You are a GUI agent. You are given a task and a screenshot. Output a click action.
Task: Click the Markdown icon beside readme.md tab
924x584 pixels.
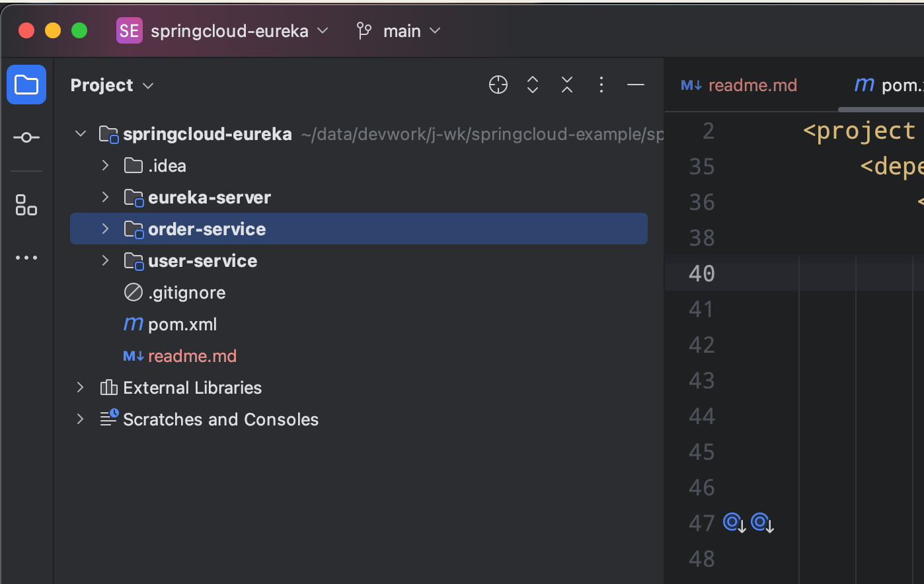point(690,85)
